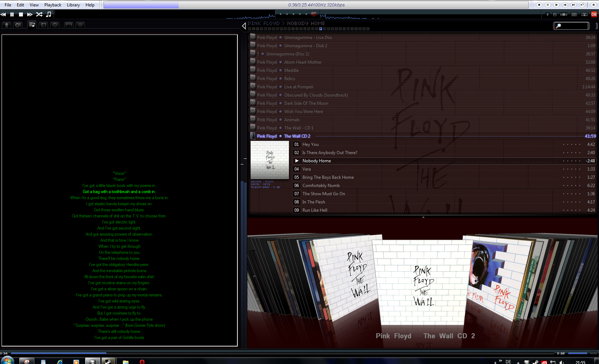Love this track with the heart icon
599x364 pixels.
coord(314,14)
